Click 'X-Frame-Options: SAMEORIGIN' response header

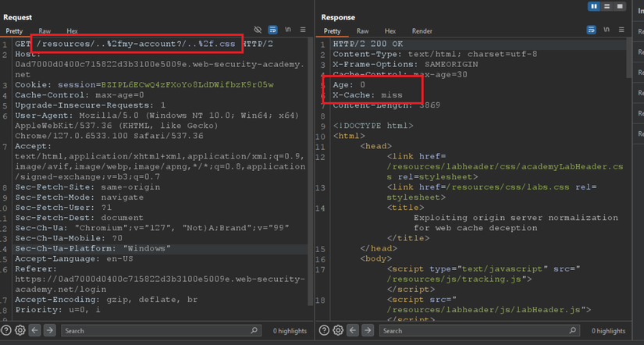point(405,65)
